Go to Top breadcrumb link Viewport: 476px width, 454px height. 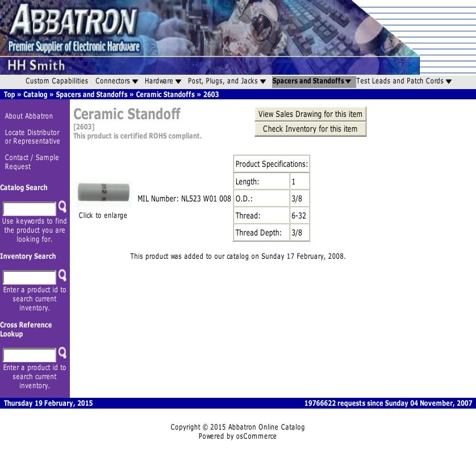[x=9, y=95]
